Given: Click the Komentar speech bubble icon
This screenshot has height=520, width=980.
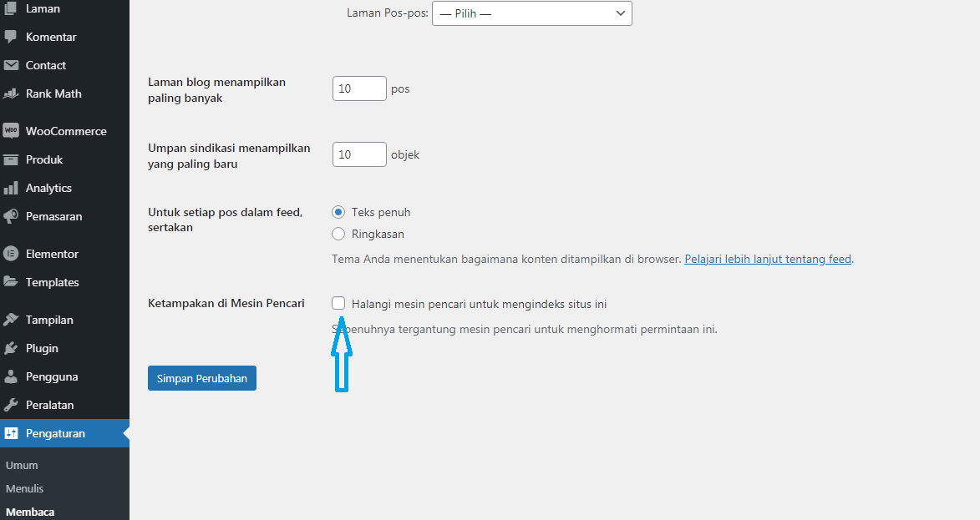Looking at the screenshot, I should (11, 37).
